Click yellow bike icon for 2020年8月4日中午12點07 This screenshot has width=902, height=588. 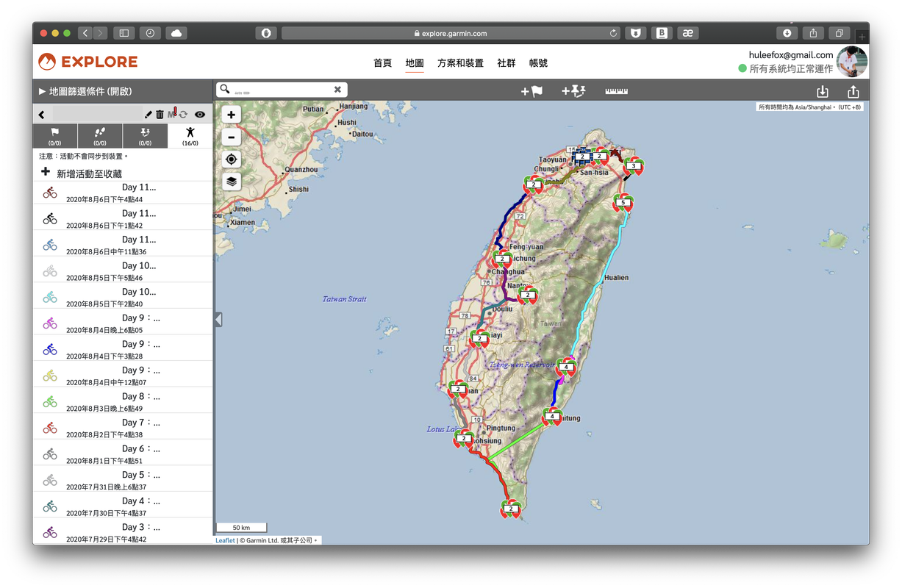click(x=50, y=376)
